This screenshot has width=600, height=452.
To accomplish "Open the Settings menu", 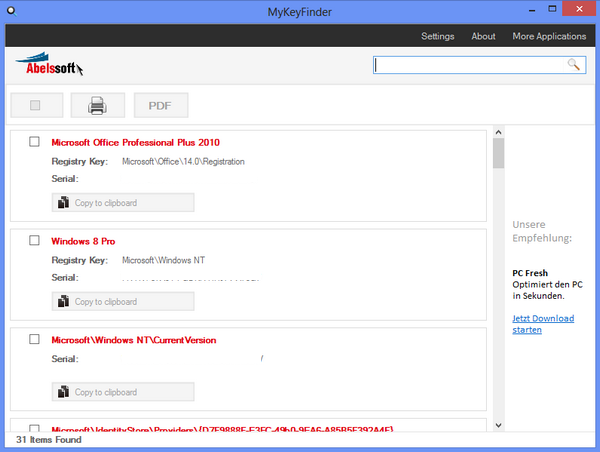I will pyautogui.click(x=438, y=36).
